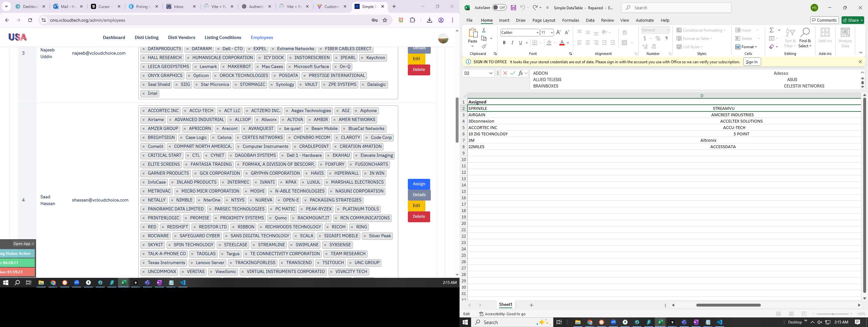Viewport: 868px width, 327px height.
Task: Confirm cell entry with green checkmark
Action: [x=513, y=73]
